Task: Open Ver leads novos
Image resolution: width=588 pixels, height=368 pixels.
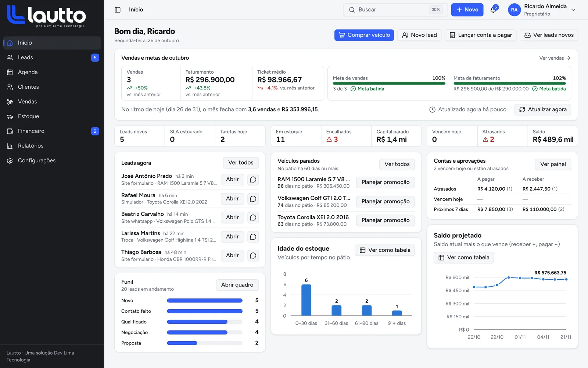Action: click(x=549, y=35)
